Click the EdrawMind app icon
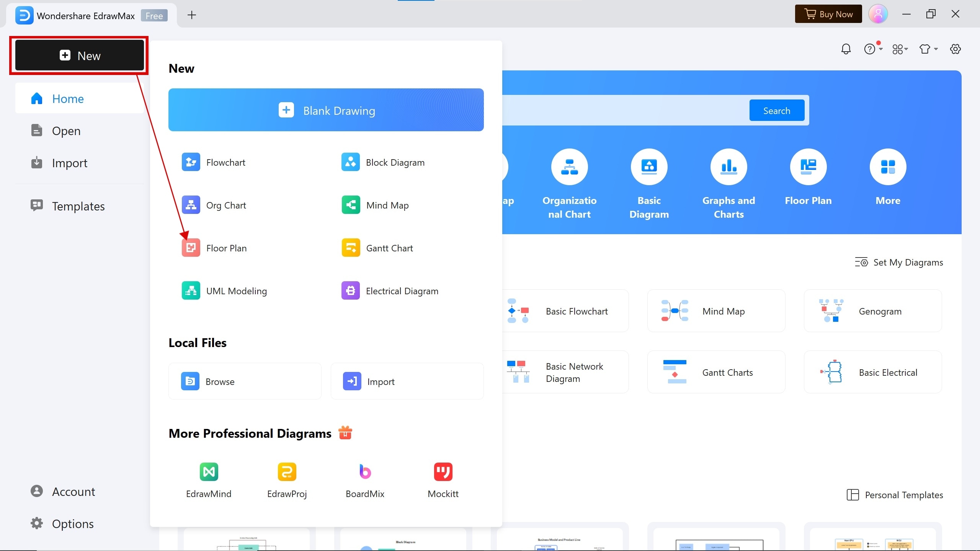This screenshot has height=551, width=980. click(x=209, y=472)
